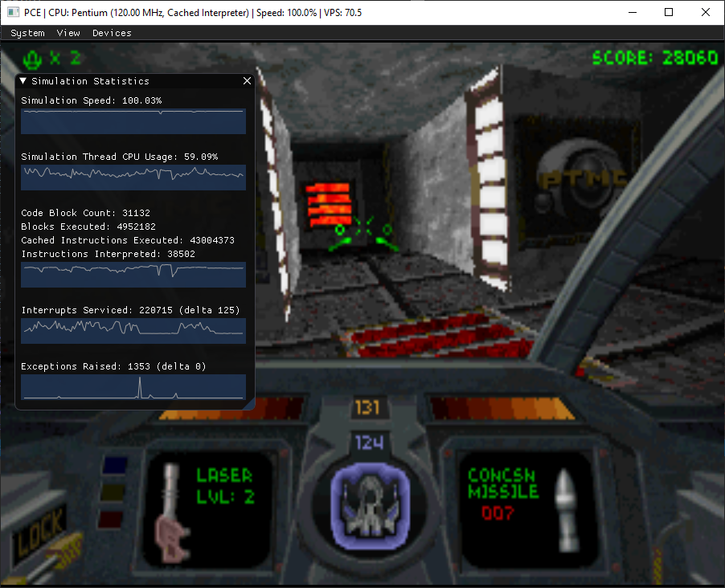
Task: Click the lives count 'x 2' text
Action: [65, 59]
